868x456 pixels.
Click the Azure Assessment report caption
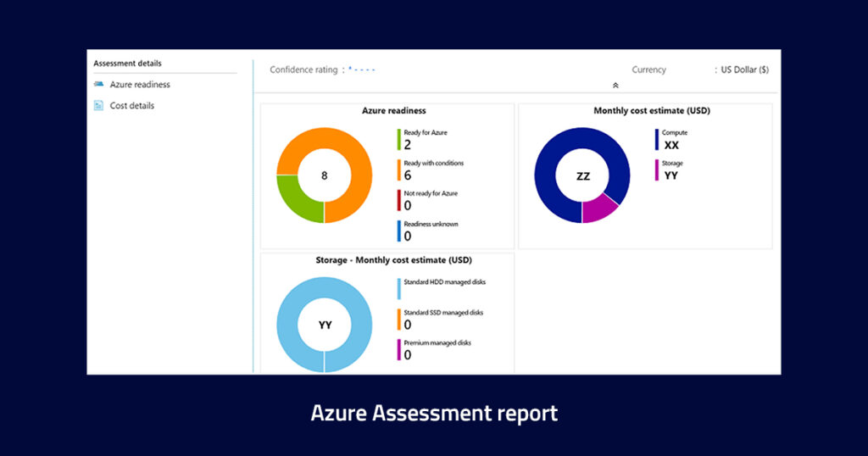[x=434, y=414]
